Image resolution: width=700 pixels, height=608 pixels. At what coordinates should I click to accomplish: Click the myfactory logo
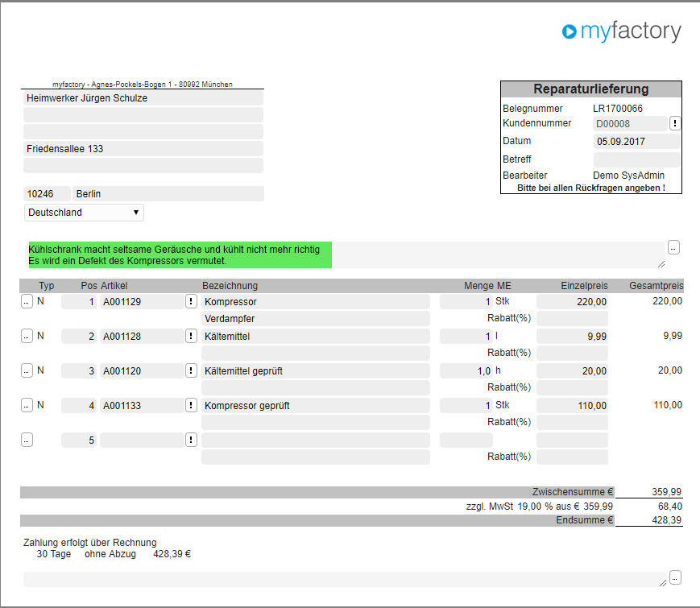pyautogui.click(x=621, y=31)
